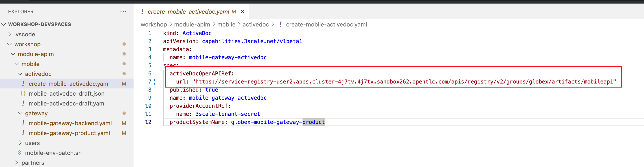The image size is (644, 167).
Task: Follow the service-registry URL link on line 7
Action: [x=404, y=82]
